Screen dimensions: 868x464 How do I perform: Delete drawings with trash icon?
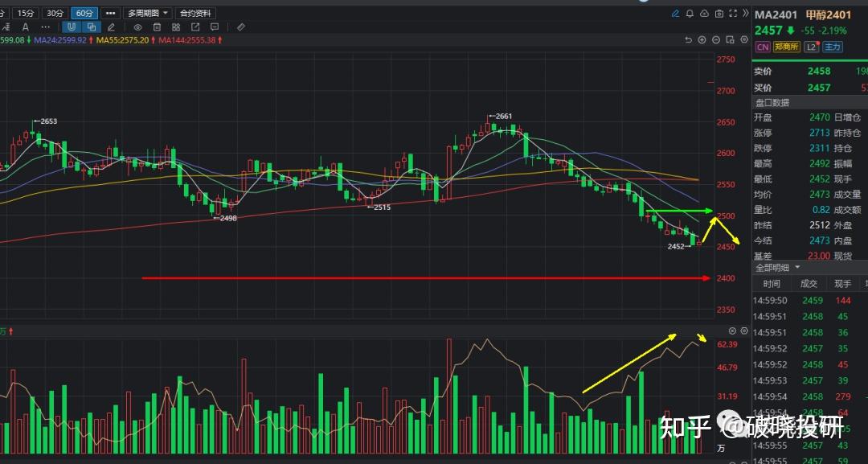click(157, 27)
